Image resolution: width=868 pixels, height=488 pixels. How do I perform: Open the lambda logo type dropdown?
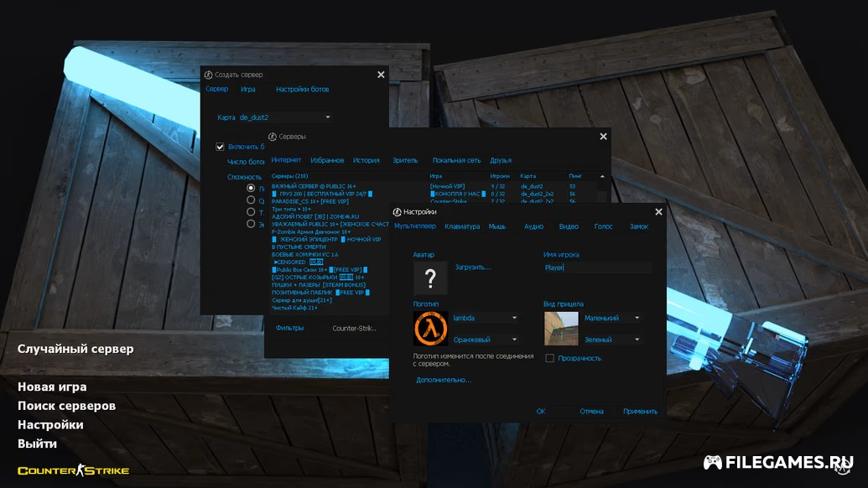click(486, 318)
